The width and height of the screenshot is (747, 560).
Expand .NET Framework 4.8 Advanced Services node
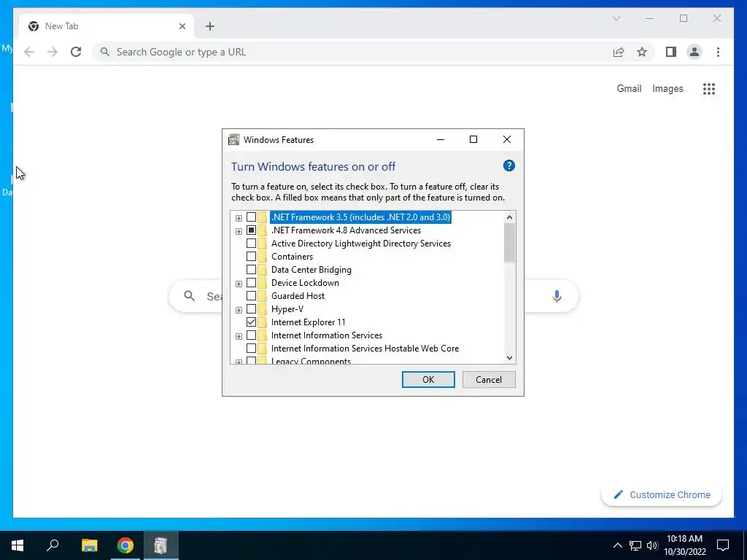239,231
